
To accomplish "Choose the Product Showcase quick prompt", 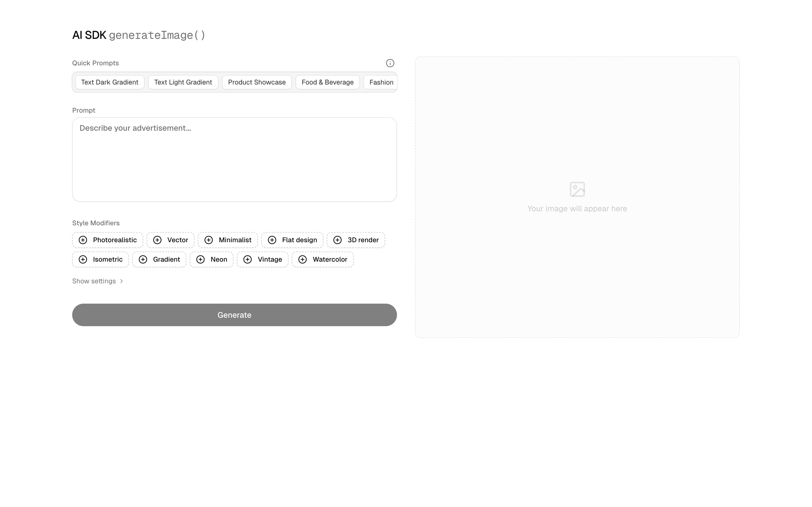I will (257, 83).
